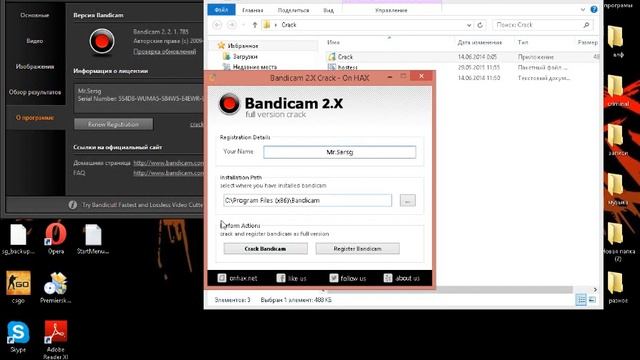Open the музыка desktop folder

tap(618, 189)
